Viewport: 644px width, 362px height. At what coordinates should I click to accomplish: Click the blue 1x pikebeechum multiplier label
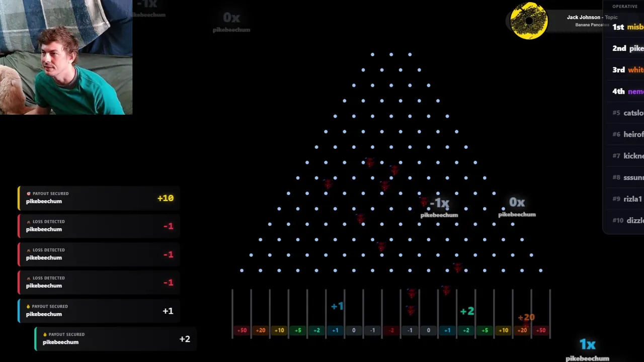point(587,349)
